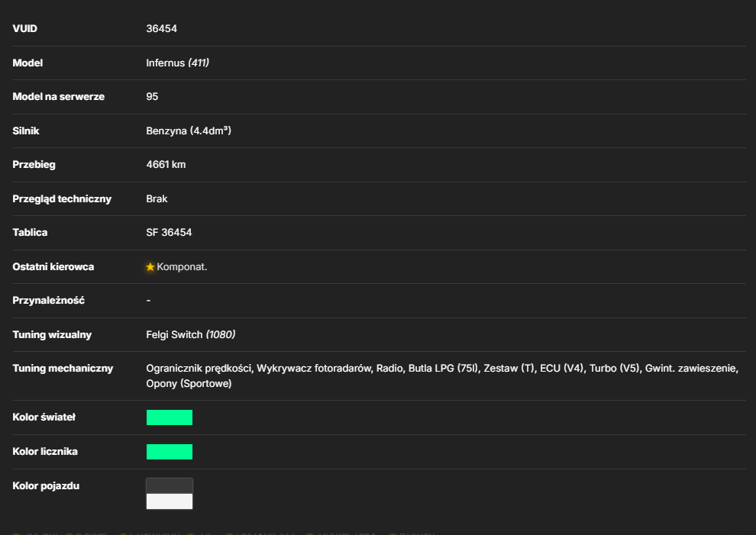Click the Przegląd techniczny label
Viewport: 756px width, 535px height.
62,198
